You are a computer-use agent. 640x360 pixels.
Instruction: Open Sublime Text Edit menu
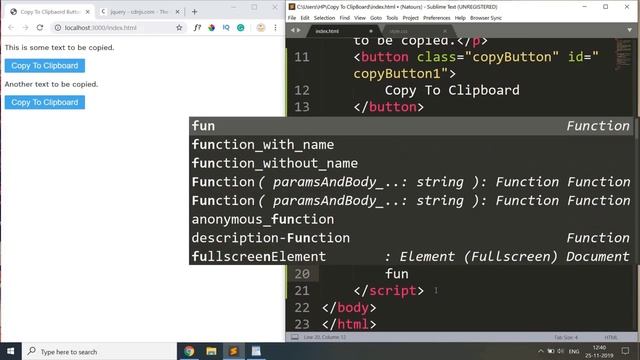pos(305,18)
